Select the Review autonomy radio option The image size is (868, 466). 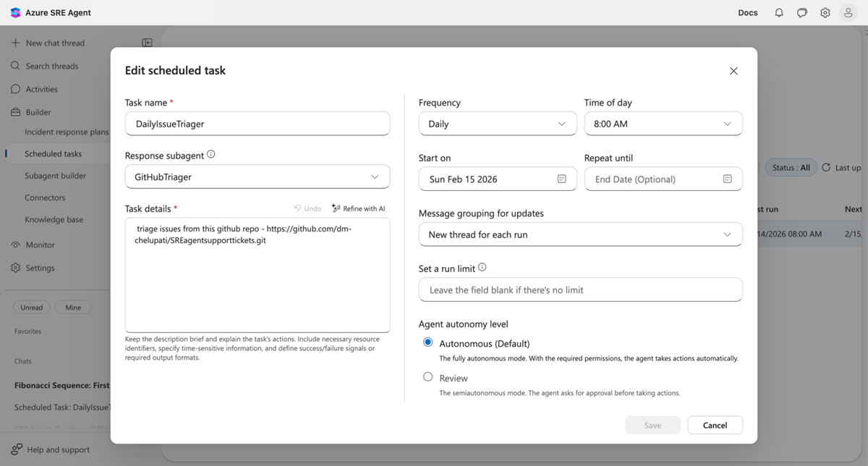[x=428, y=377]
